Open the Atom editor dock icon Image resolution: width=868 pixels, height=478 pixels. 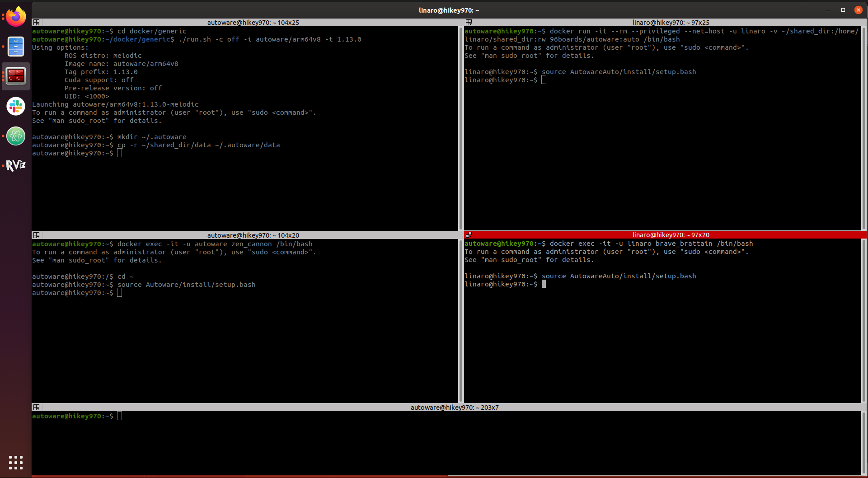16,136
